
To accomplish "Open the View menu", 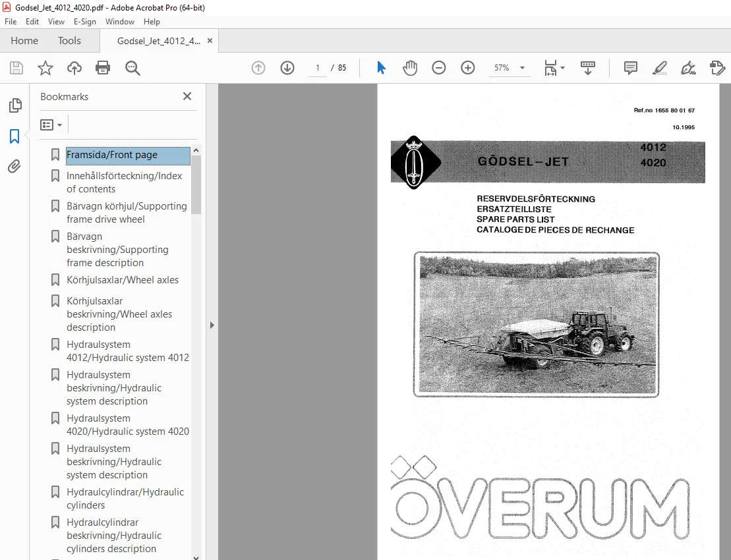I will (x=56, y=22).
